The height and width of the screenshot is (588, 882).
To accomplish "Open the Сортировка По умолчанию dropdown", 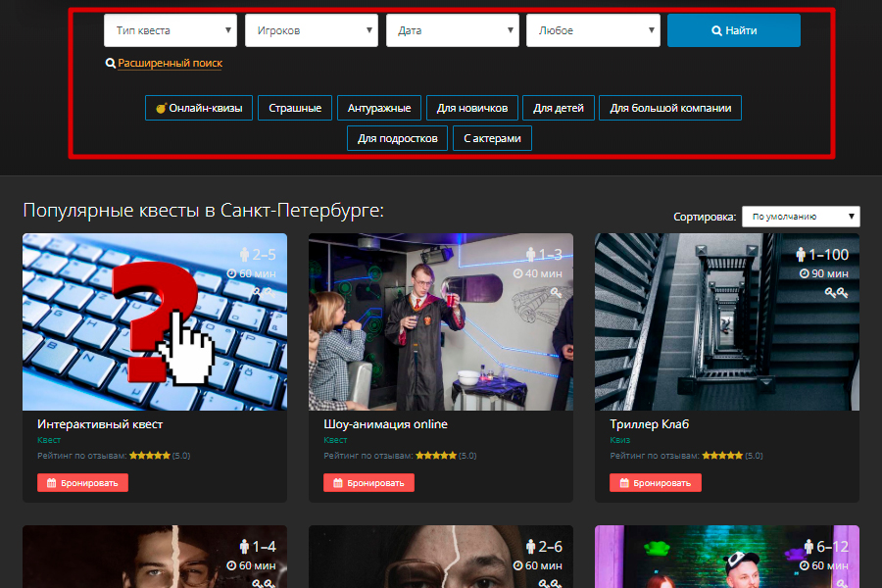I will point(801,217).
